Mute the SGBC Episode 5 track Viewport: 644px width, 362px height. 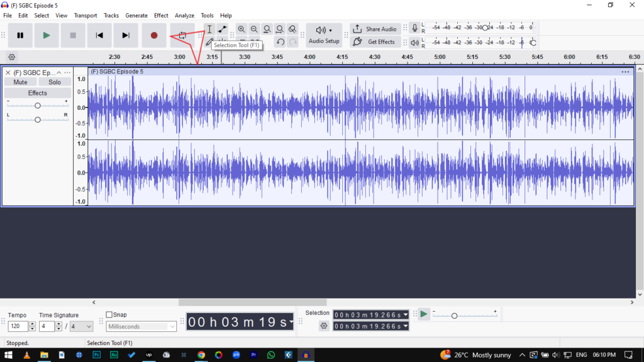pos(20,82)
